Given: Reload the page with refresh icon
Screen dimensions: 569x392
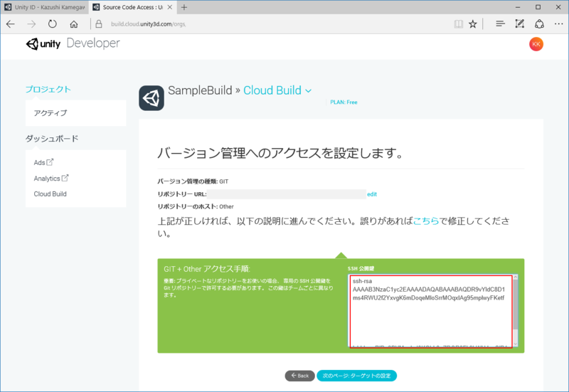Looking at the screenshot, I should [53, 24].
